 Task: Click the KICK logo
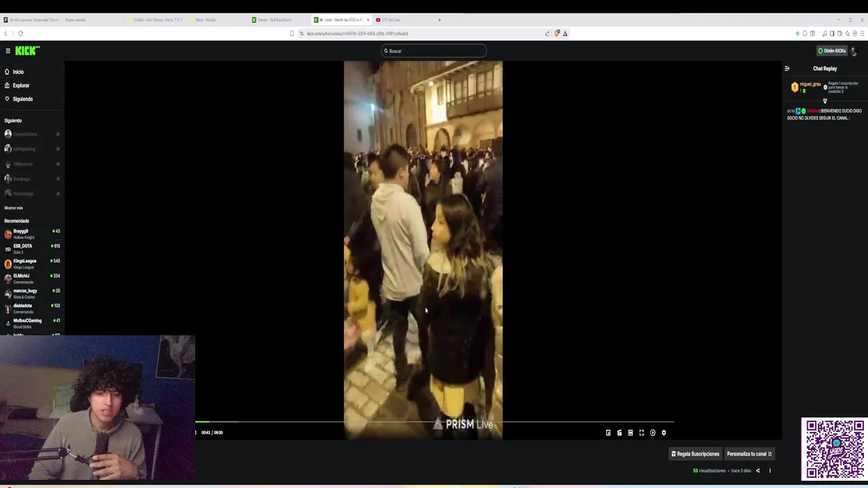pos(27,51)
